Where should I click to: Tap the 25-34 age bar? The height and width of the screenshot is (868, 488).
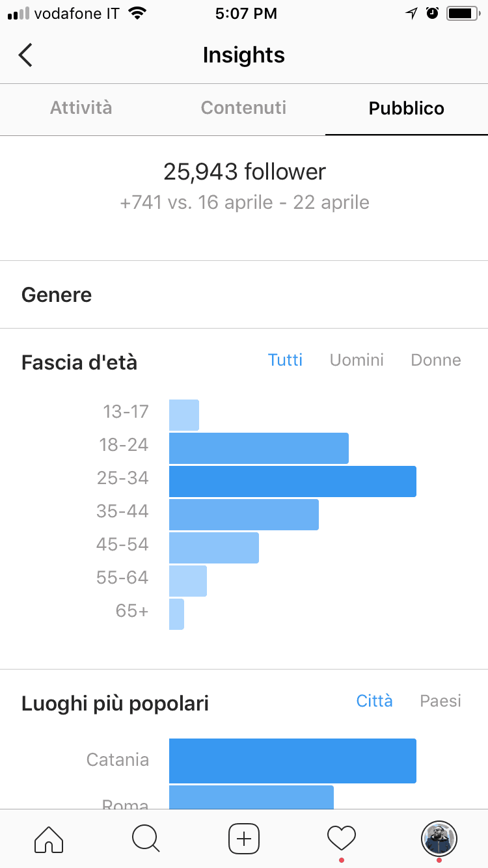point(292,481)
